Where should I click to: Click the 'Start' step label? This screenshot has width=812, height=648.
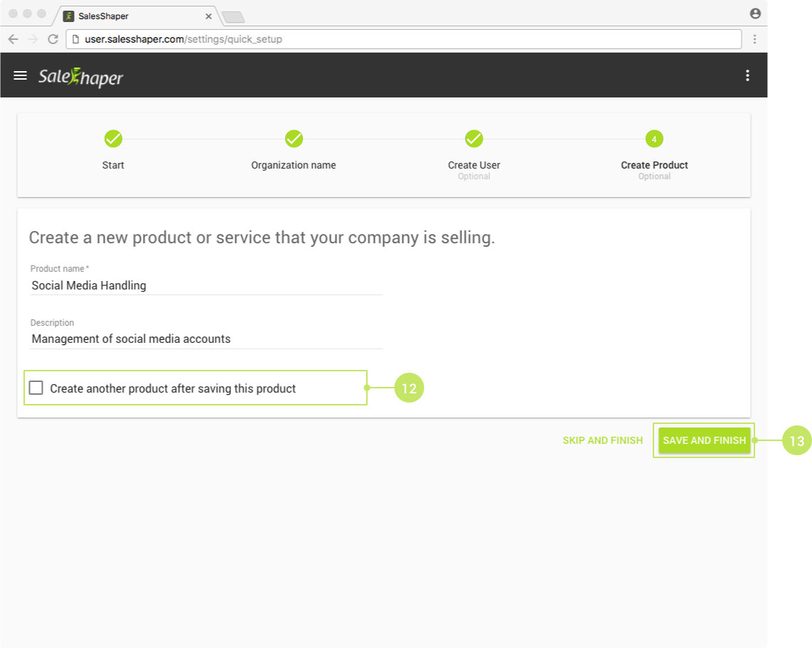pos(113,165)
